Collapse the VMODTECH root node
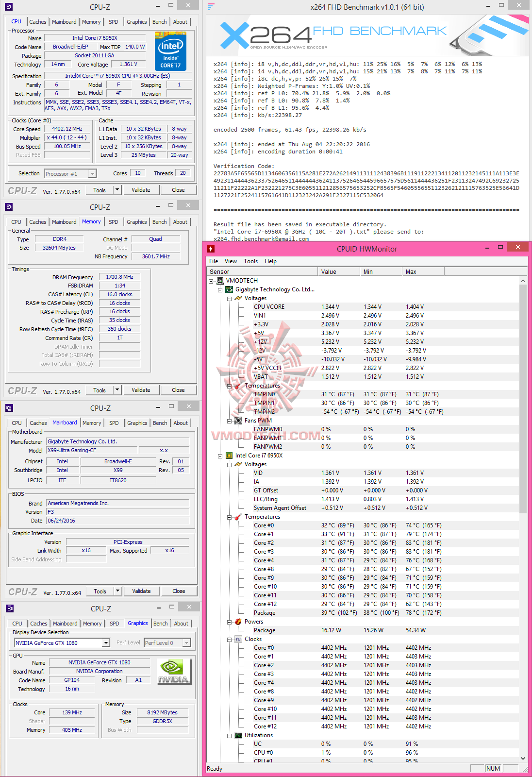This screenshot has height=777, width=532. pyautogui.click(x=211, y=281)
